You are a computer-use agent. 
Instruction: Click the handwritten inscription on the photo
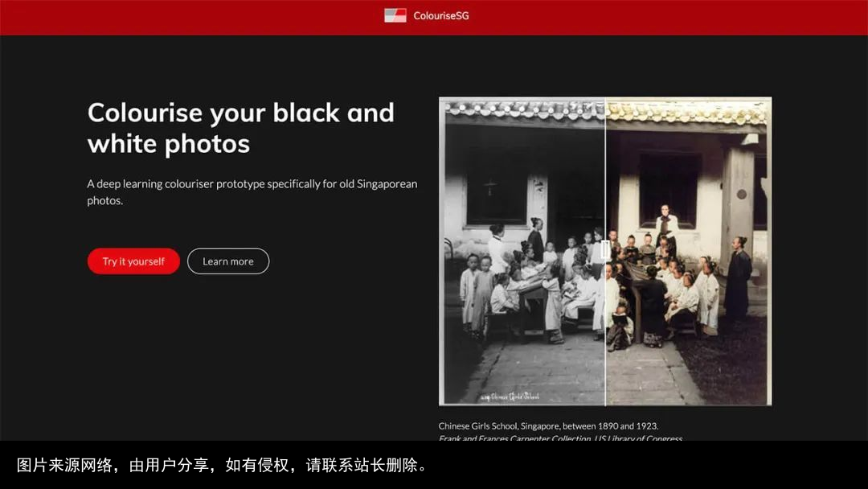pyautogui.click(x=510, y=397)
